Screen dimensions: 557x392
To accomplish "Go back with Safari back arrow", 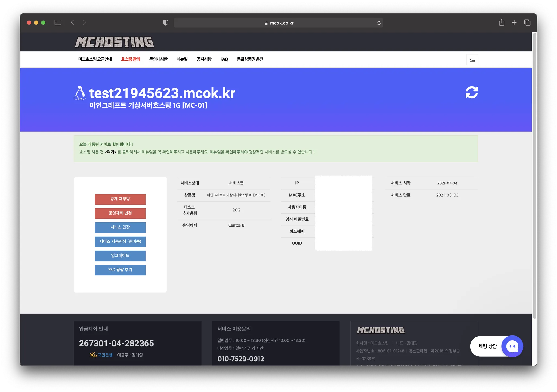I will (72, 23).
